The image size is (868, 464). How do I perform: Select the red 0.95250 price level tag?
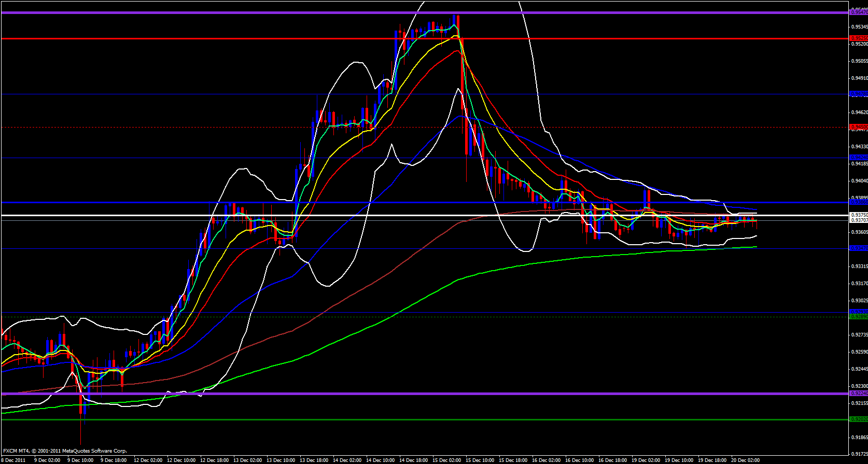point(858,38)
